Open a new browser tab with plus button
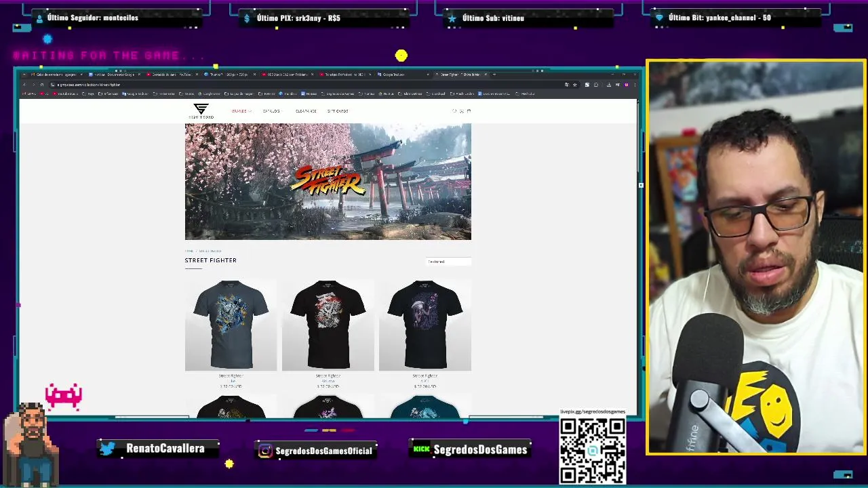Viewport: 868px width, 488px height. point(494,75)
